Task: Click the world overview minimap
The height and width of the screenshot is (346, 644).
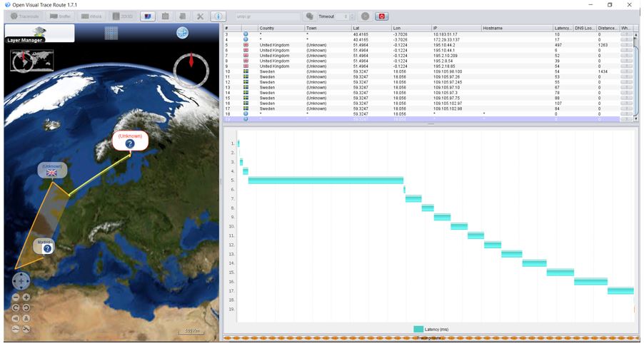Action: click(x=32, y=61)
